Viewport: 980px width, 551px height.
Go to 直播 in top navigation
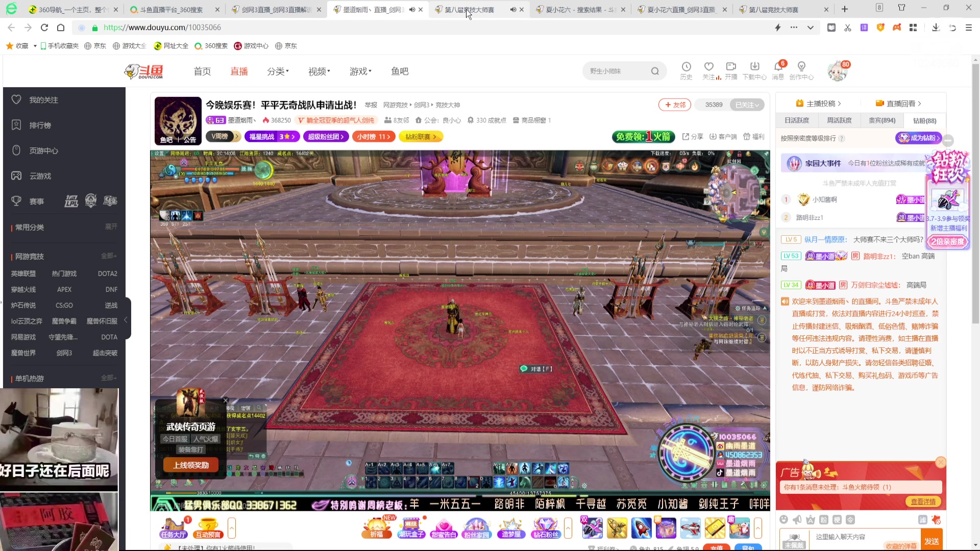(239, 71)
